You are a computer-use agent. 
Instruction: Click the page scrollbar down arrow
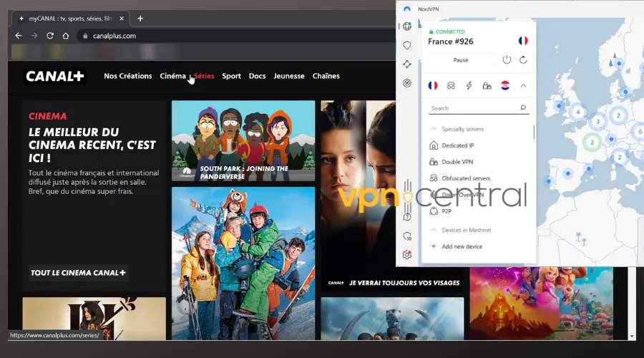(632, 336)
